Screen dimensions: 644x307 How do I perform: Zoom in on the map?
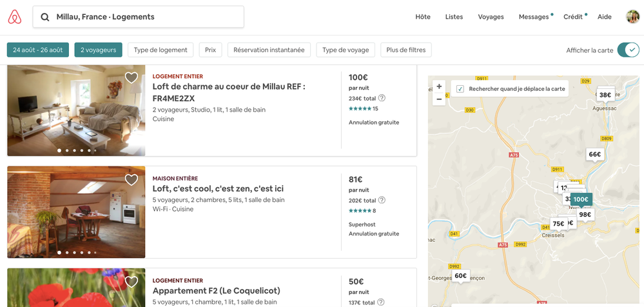pos(439,86)
